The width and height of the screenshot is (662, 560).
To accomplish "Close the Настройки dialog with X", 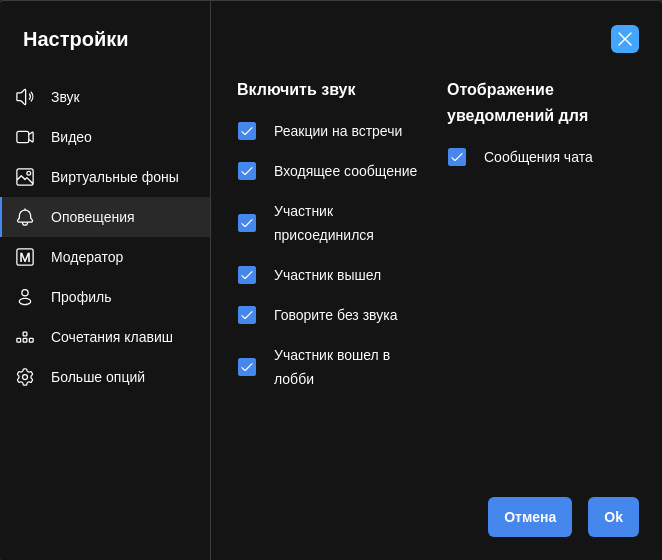I will click(x=625, y=39).
